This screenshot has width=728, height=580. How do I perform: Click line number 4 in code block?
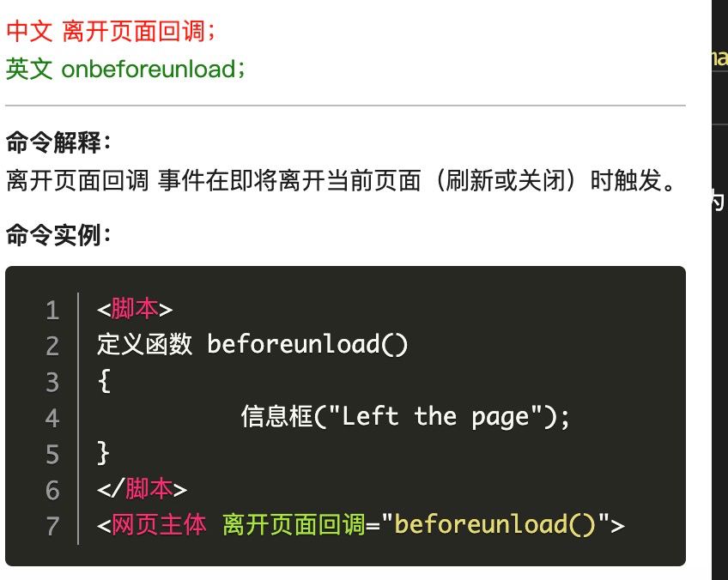point(52,418)
